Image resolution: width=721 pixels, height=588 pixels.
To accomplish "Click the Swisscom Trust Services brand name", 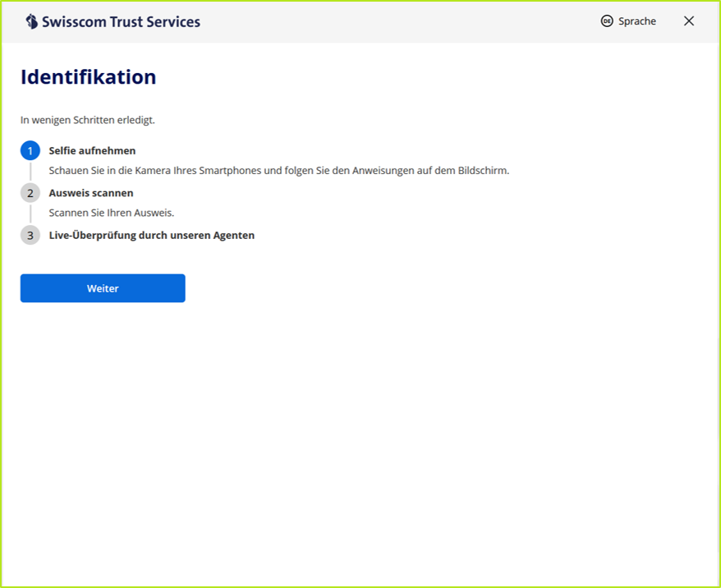I will click(x=121, y=22).
